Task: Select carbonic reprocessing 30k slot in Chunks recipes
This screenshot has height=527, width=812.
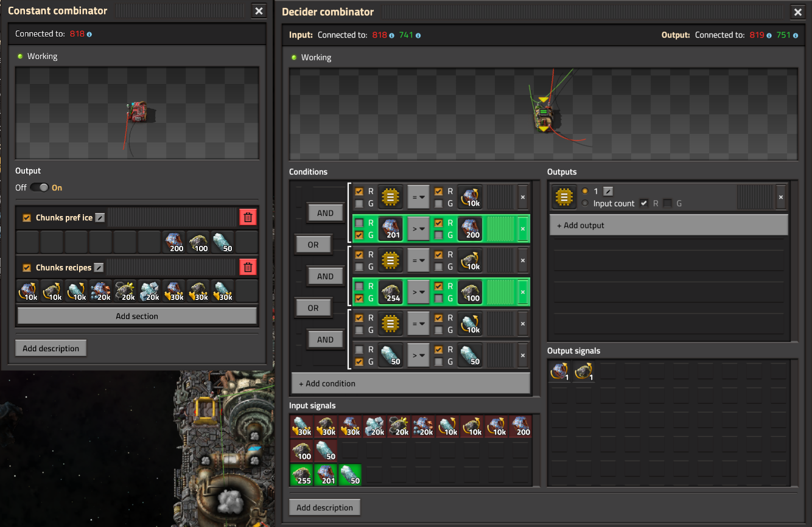Action: click(198, 291)
